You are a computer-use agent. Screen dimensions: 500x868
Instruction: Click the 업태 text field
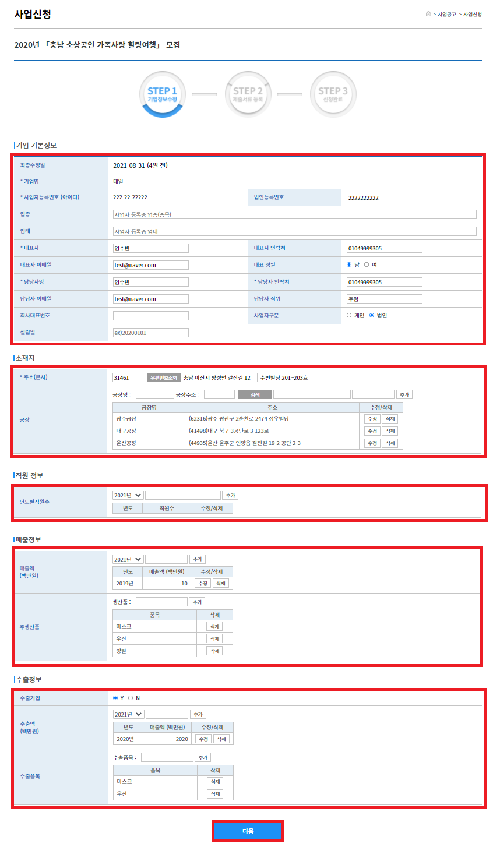[x=295, y=231]
